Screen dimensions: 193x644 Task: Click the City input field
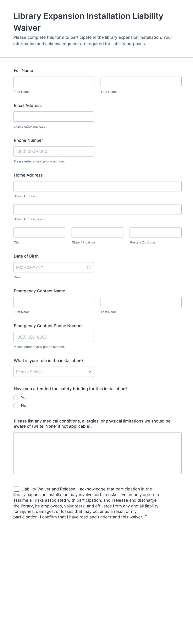39,232
